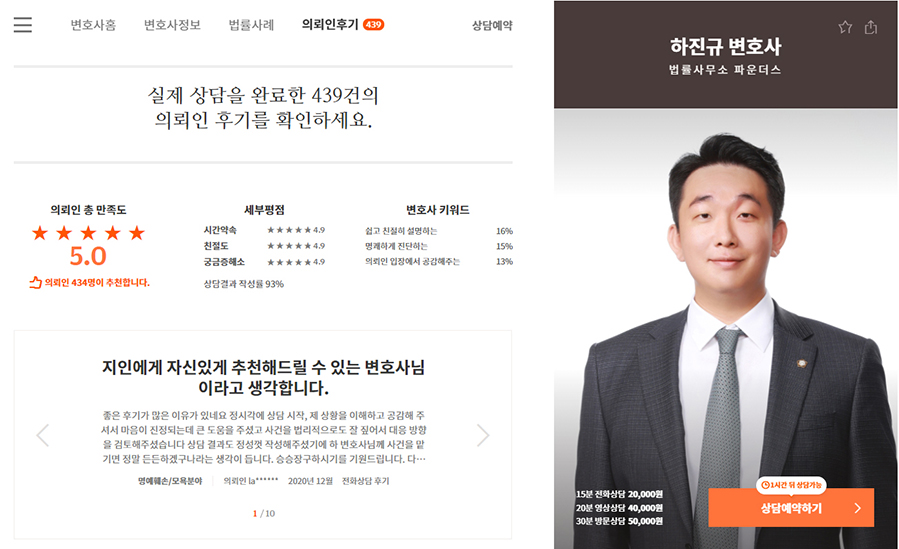Viewport: 899px width, 549px height.
Task: Click 법률사무소 파운더스 firm name
Action: coord(725,70)
